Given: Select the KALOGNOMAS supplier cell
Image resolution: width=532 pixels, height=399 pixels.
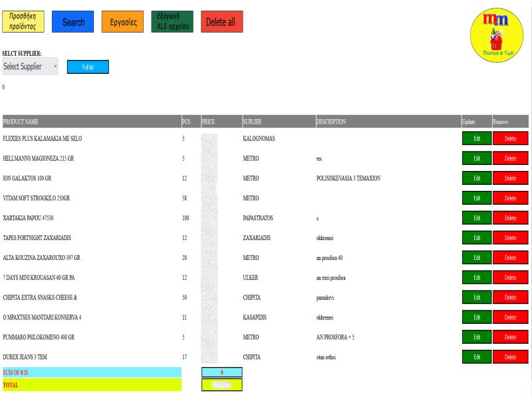Looking at the screenshot, I should 259,138.
